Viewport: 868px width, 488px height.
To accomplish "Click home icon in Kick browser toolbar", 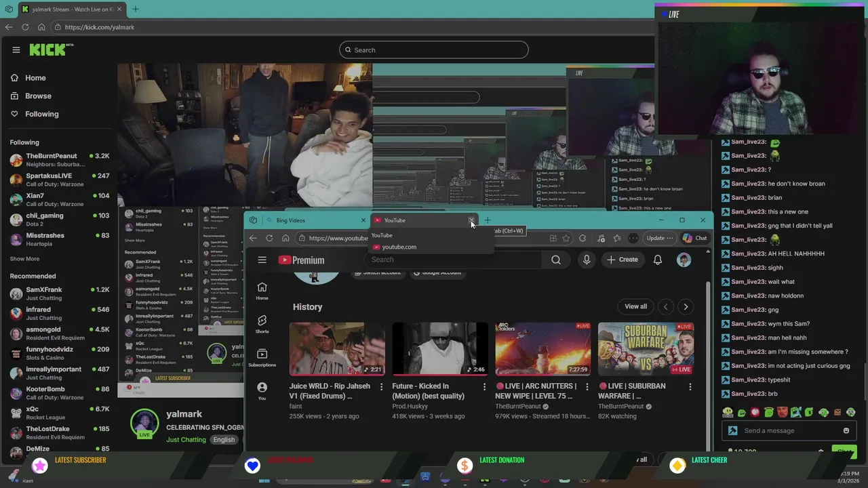I will point(41,27).
